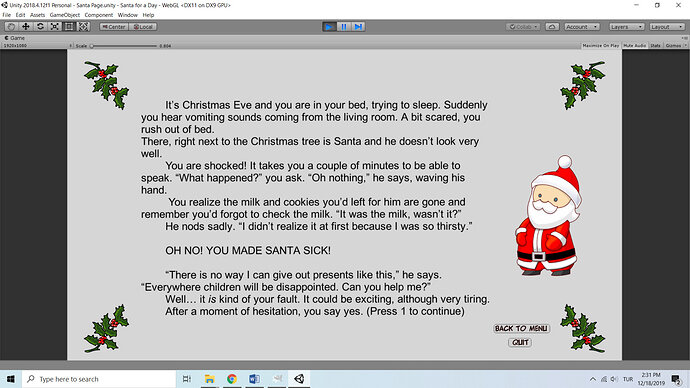This screenshot has height=388, width=690.
Task: Click the Play button
Action: coord(329,27)
